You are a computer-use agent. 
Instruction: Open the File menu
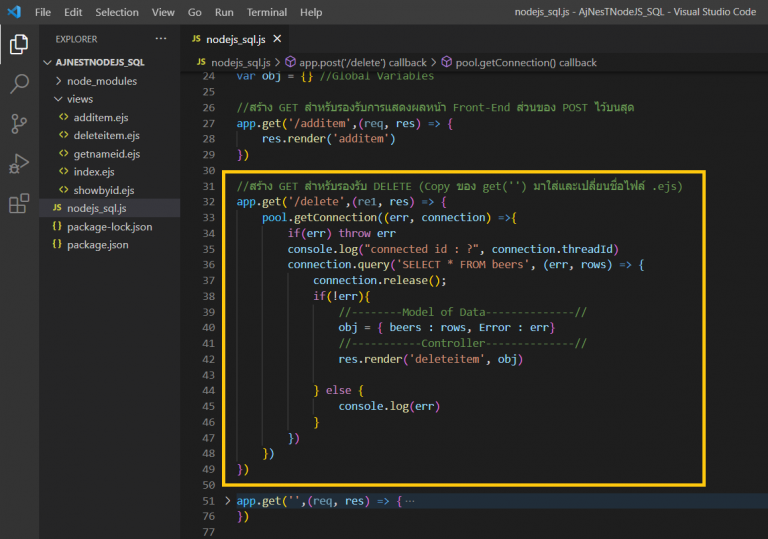[43, 12]
